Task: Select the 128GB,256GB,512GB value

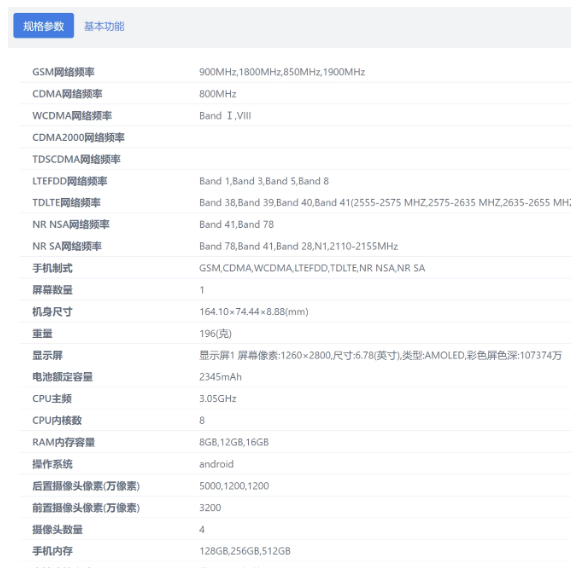Action: coord(245,552)
